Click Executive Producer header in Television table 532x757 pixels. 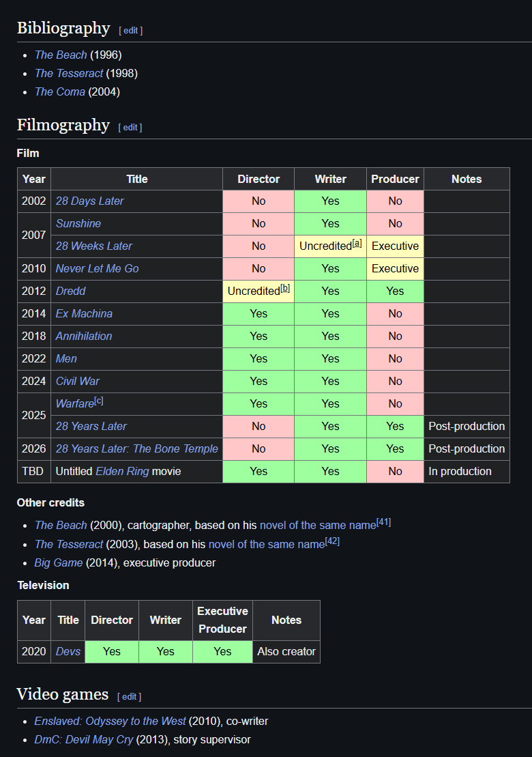tap(222, 620)
